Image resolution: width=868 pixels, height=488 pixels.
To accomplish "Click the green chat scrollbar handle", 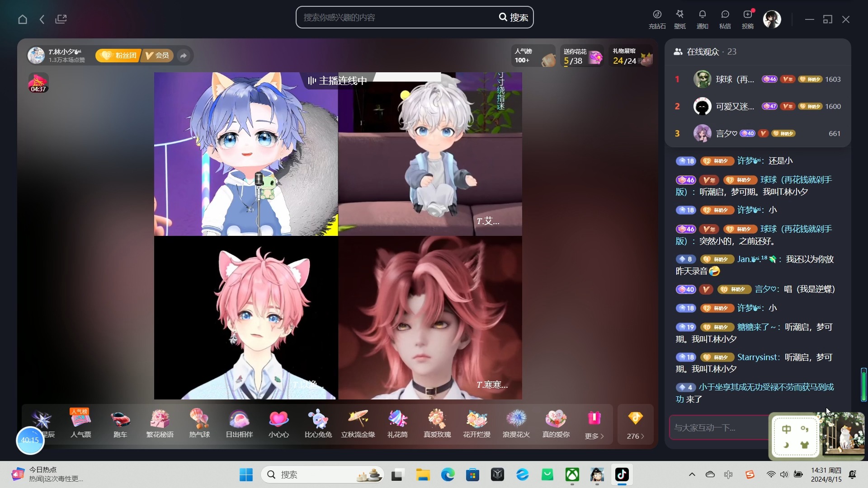I will (863, 385).
